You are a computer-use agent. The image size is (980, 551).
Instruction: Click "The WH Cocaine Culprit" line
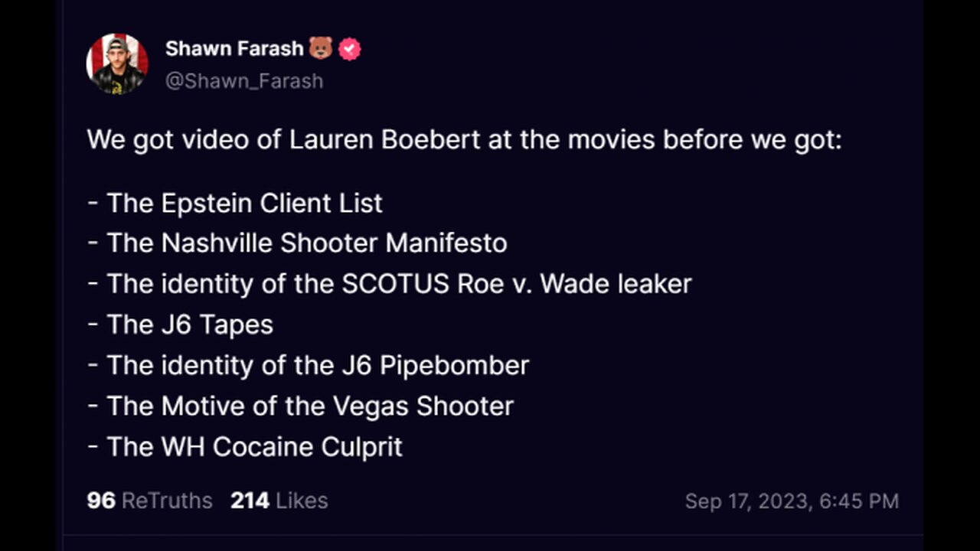pos(254,446)
